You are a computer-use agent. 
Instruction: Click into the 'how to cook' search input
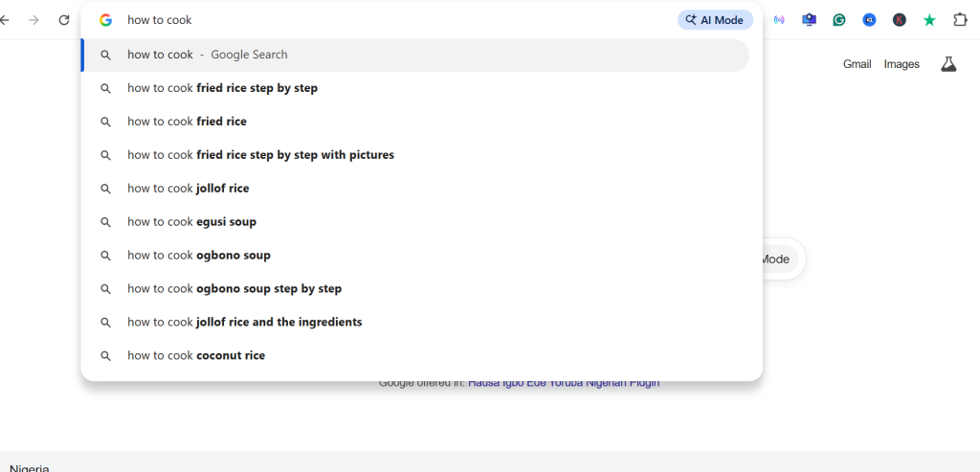click(x=397, y=20)
